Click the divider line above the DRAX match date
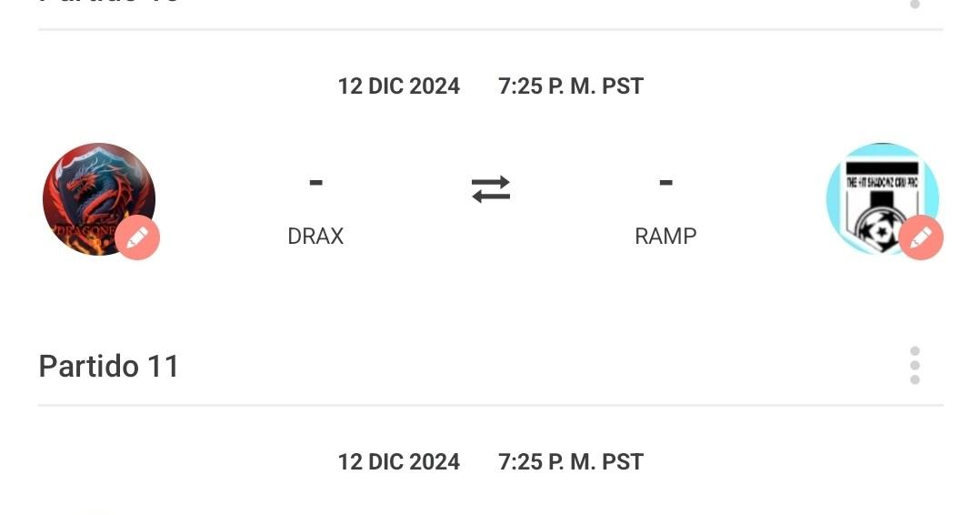Image resolution: width=980 pixels, height=515 pixels. (x=491, y=29)
